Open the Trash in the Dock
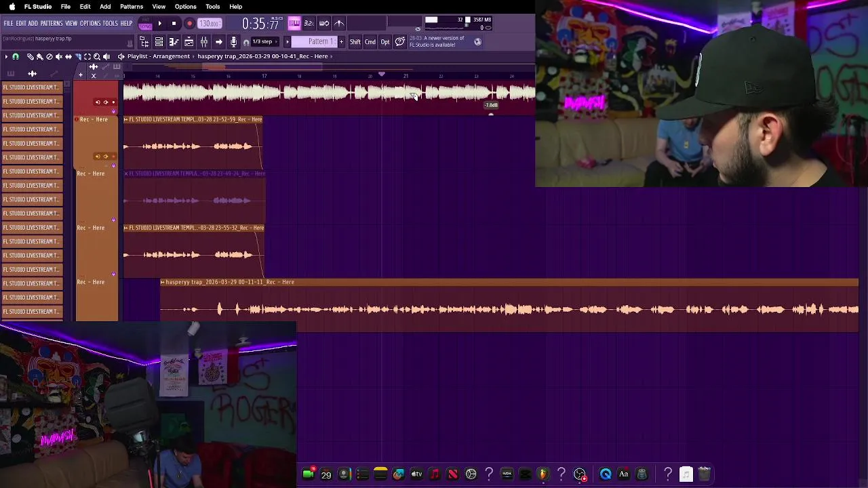The width and height of the screenshot is (868, 488). (704, 474)
